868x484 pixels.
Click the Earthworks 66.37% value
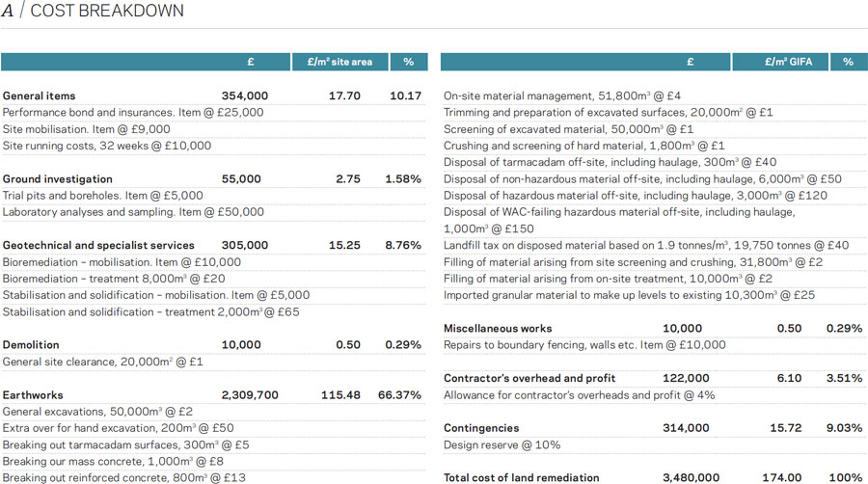(x=402, y=395)
